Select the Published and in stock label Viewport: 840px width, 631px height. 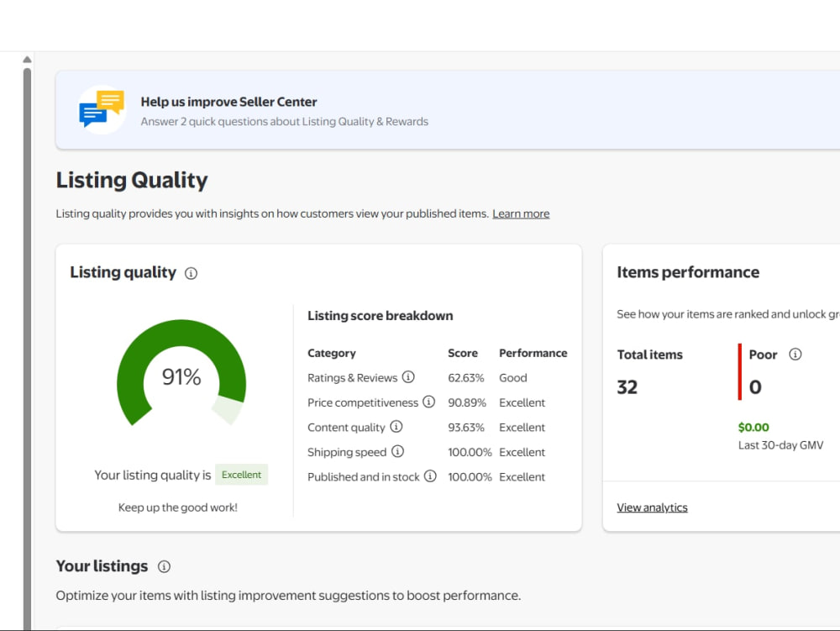[363, 476]
